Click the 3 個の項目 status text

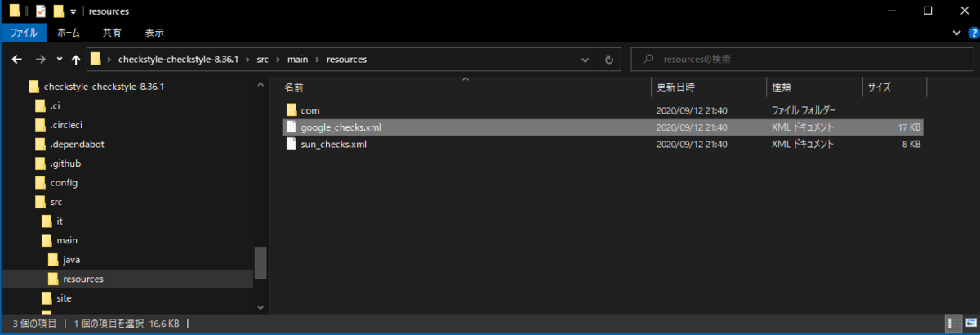click(x=34, y=324)
